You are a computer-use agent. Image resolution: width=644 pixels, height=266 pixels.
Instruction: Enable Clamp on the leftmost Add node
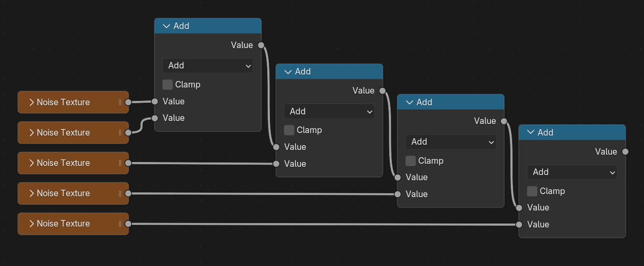point(167,84)
